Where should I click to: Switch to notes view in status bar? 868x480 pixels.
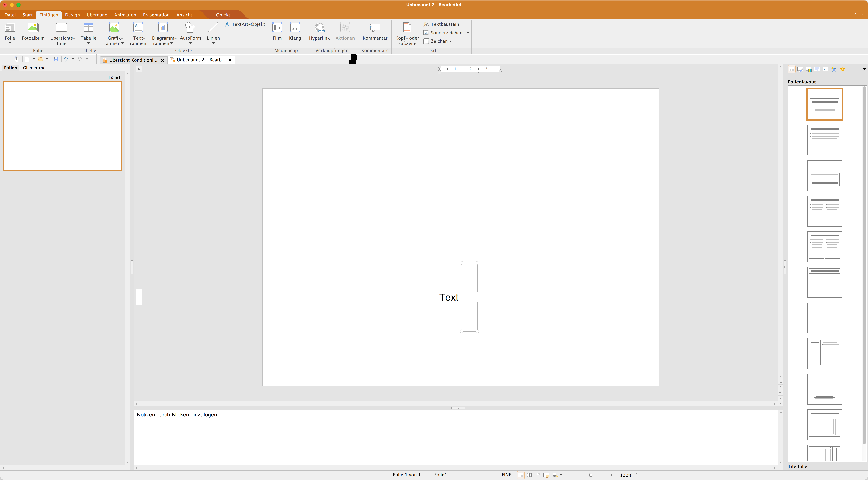coord(546,475)
